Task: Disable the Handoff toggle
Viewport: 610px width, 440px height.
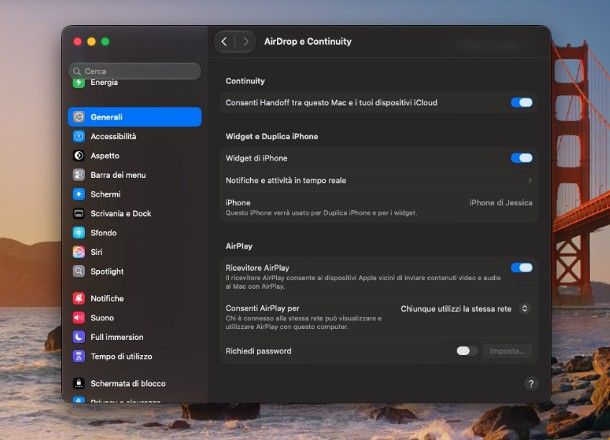Action: coord(522,102)
